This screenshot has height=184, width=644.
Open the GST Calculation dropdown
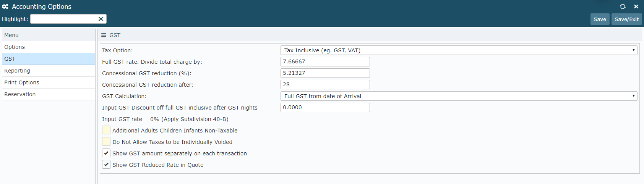(x=459, y=96)
